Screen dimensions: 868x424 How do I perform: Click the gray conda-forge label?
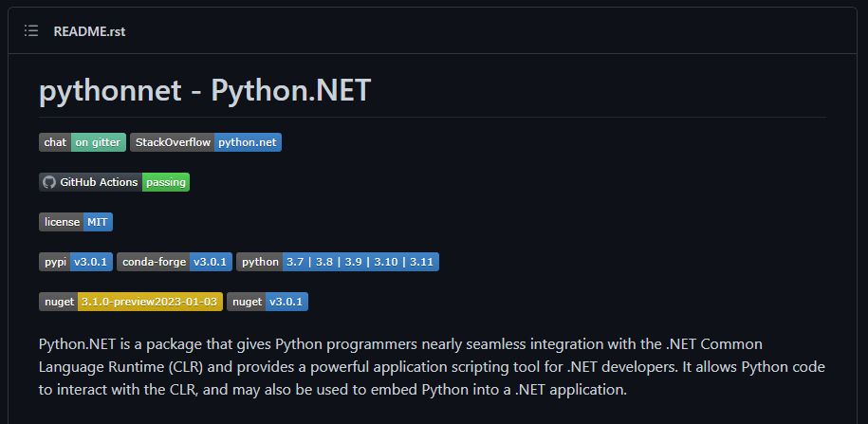pos(154,262)
